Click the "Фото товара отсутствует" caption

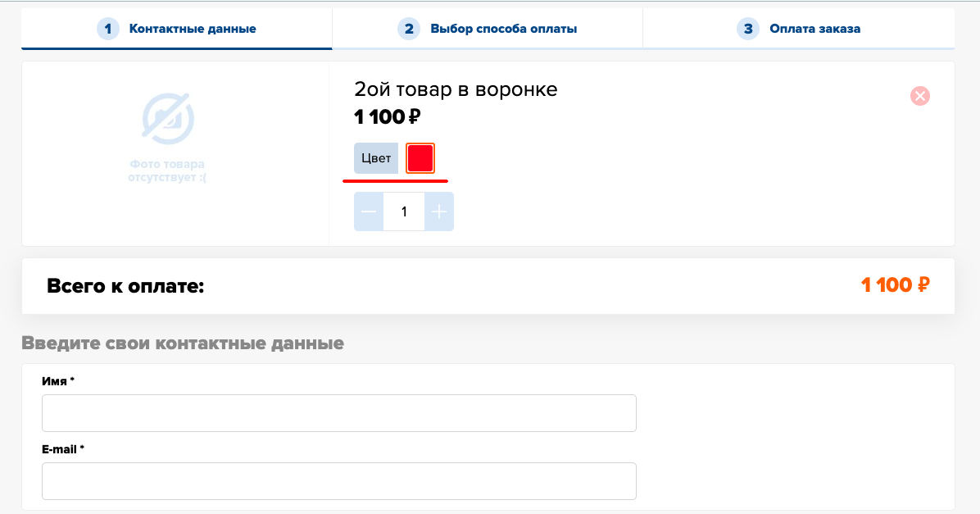coord(167,171)
